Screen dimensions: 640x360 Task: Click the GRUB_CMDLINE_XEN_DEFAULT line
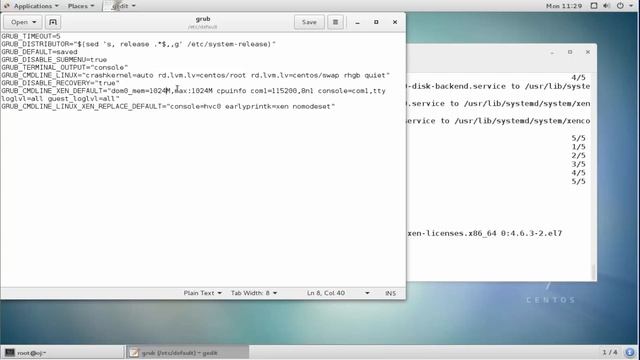pos(193,91)
